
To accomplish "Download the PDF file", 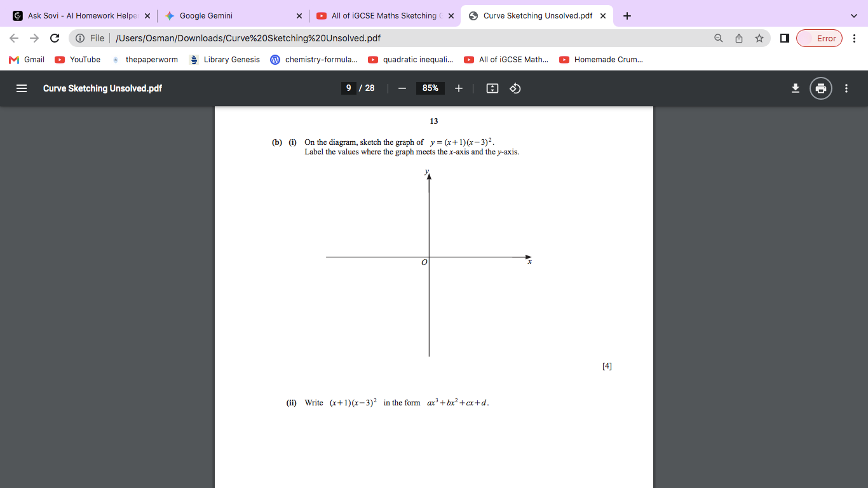I will pyautogui.click(x=795, y=88).
